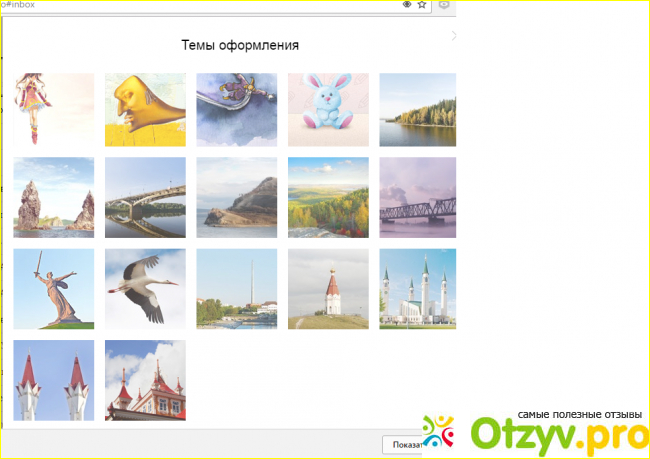Pick the green valley landscape theme
This screenshot has width=650, height=459.
(x=328, y=197)
